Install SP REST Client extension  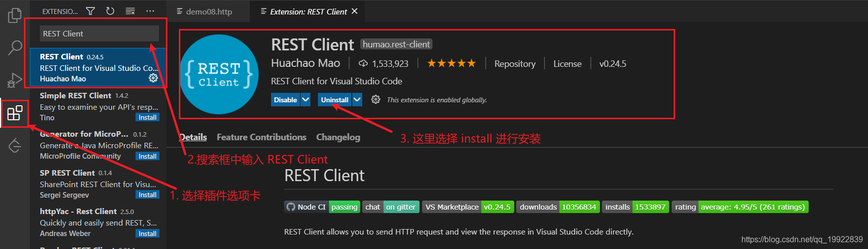pyautogui.click(x=147, y=195)
